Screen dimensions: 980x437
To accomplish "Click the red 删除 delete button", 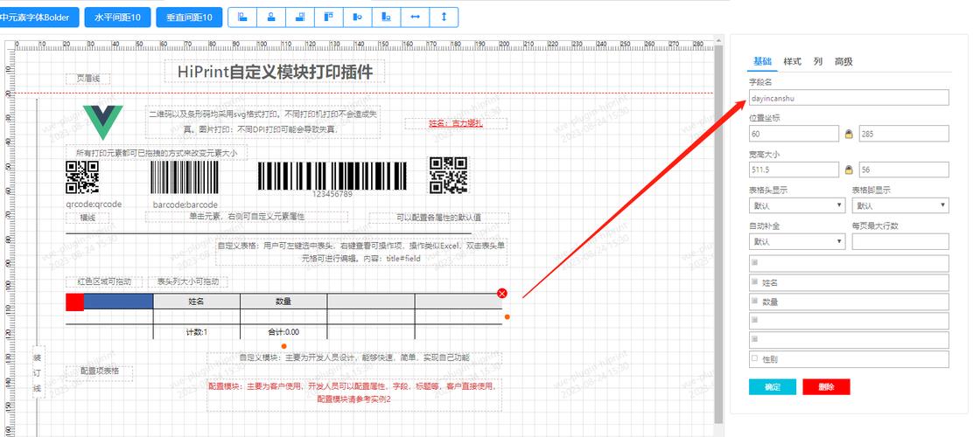I will pos(826,387).
